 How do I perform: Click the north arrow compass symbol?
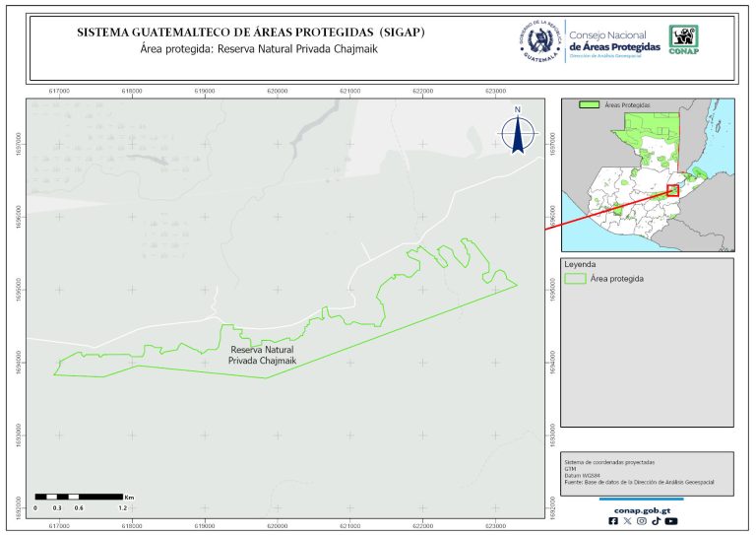517,132
